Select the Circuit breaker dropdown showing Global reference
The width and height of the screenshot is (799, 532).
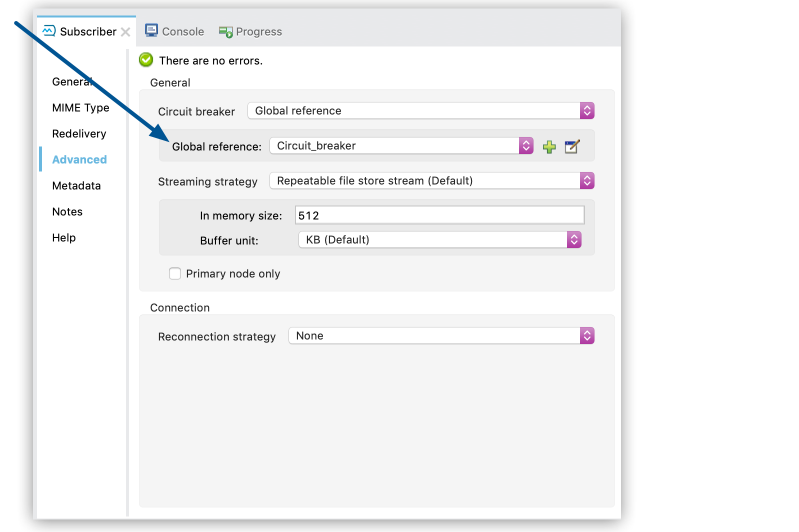coord(420,110)
